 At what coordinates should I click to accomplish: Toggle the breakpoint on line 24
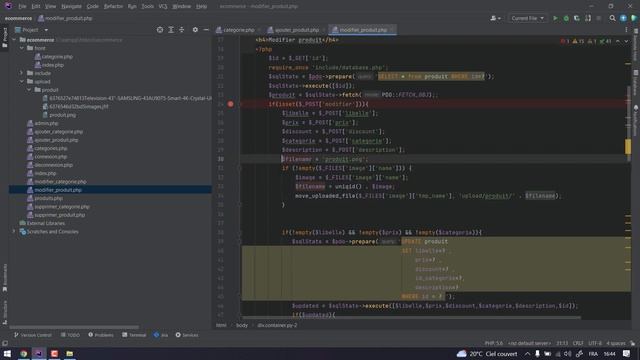tap(231, 104)
